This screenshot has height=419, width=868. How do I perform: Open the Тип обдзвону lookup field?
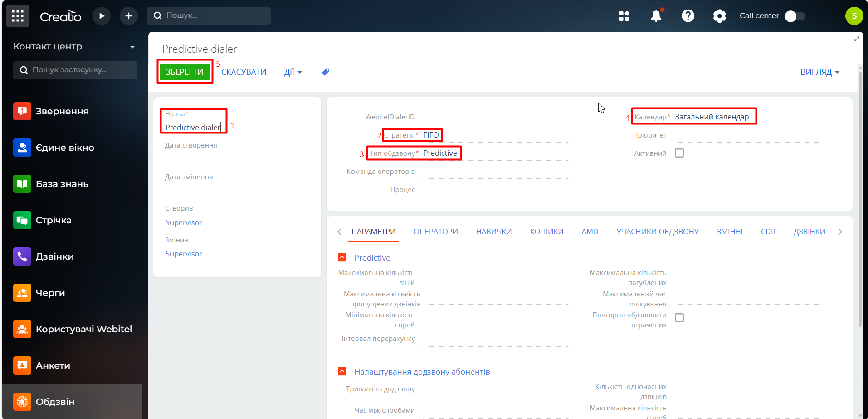click(x=495, y=153)
